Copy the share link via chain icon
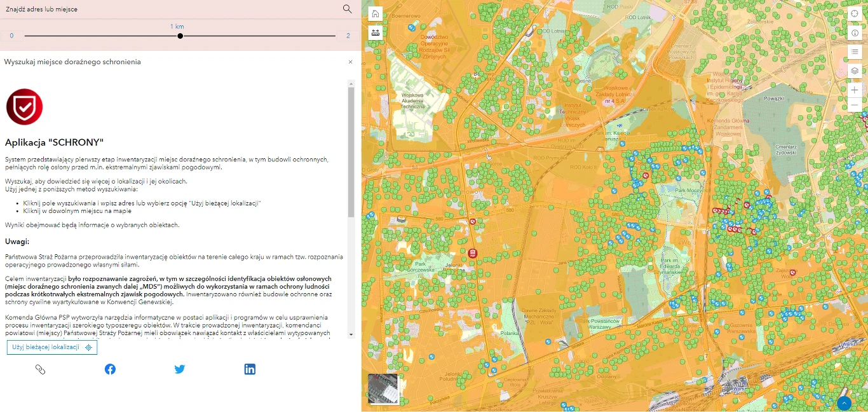Screen dimensions: 868x412 (x=40, y=369)
